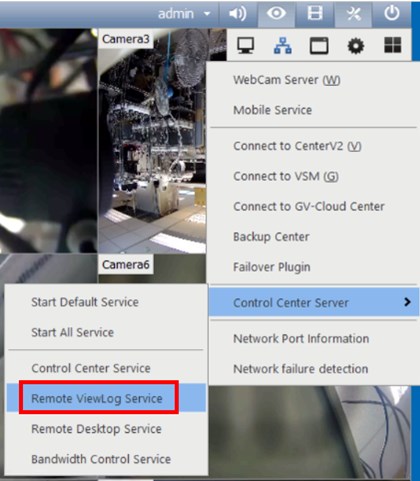Viewport: 420px width, 481px height.
Task: Click the Camera3 label
Action: pos(126,39)
